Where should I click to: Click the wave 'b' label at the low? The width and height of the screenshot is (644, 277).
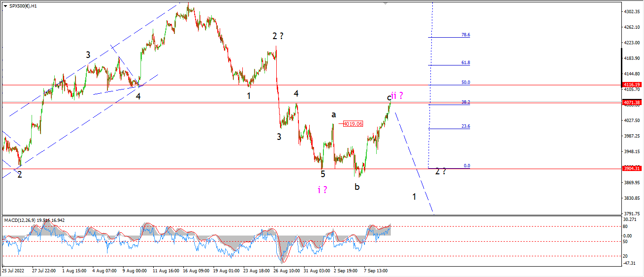coord(358,186)
